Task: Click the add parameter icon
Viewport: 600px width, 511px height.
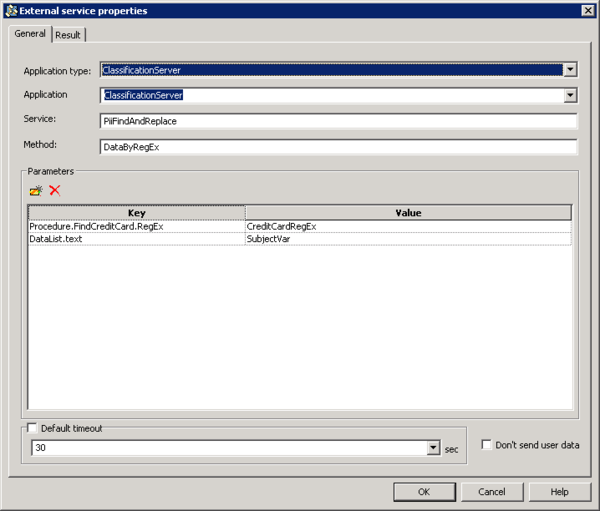Action: click(x=36, y=190)
